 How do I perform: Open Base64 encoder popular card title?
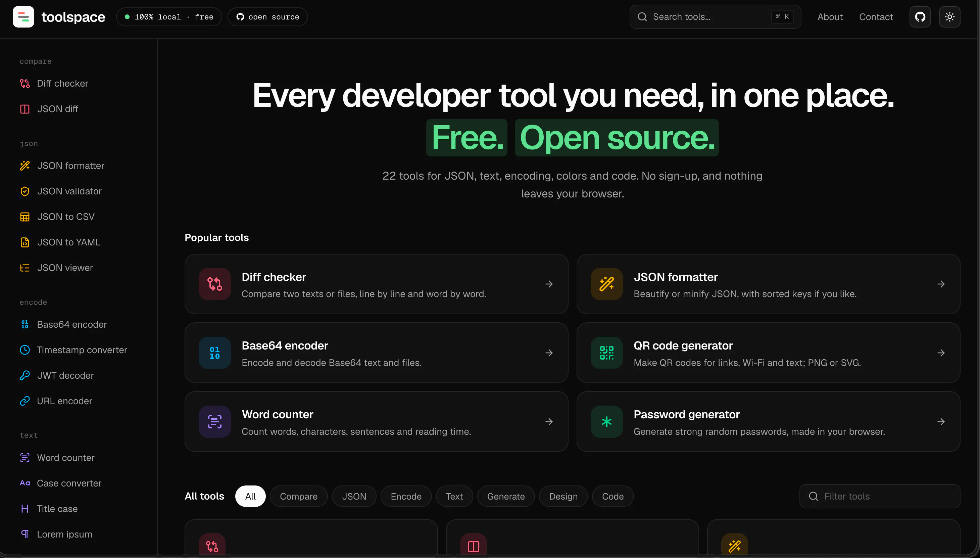click(x=285, y=346)
